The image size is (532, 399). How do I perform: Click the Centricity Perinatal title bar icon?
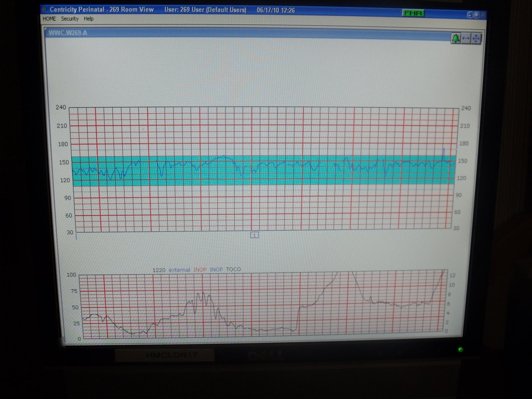(x=44, y=9)
